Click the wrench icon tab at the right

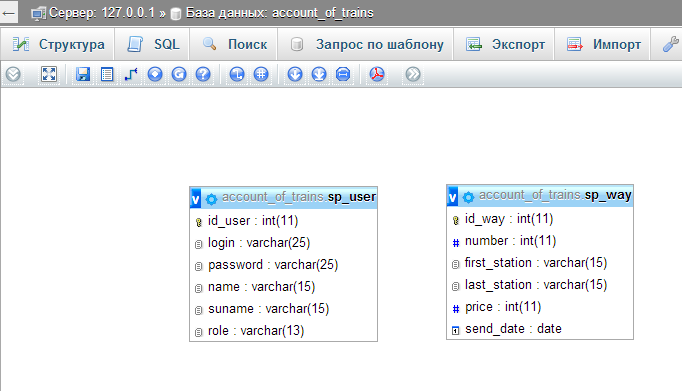670,44
